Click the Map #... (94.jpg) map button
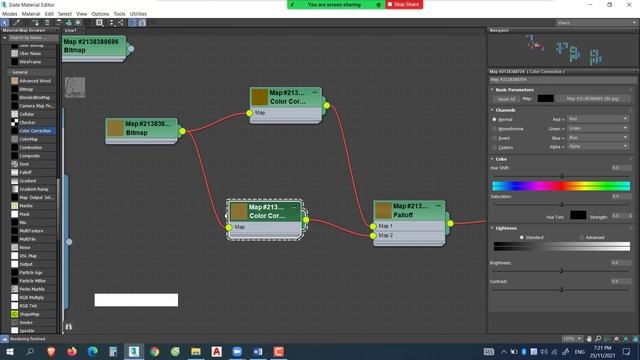The height and width of the screenshot is (360, 640). pyautogui.click(x=593, y=98)
